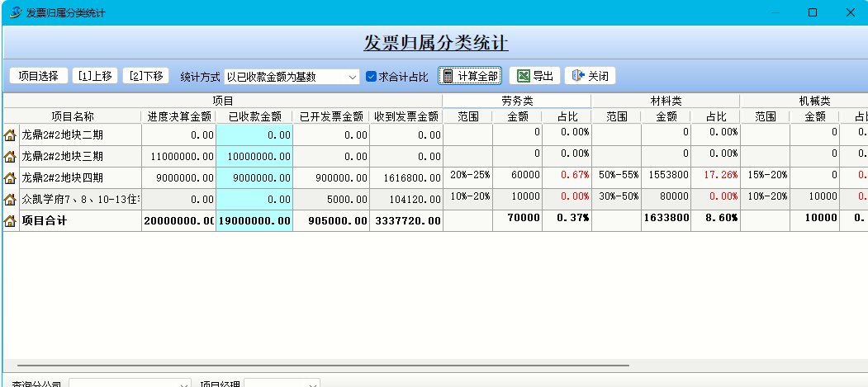Select 已收款金额 cell for 龙鼎2#2地块三期
This screenshot has height=387, width=868.
(254, 156)
